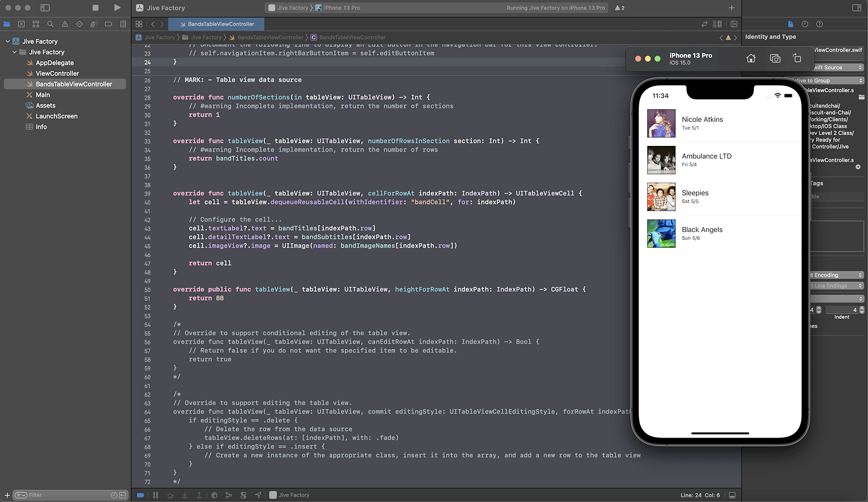868x502 pixels.
Task: Open the Issue navigator warning icon
Action: point(65,24)
